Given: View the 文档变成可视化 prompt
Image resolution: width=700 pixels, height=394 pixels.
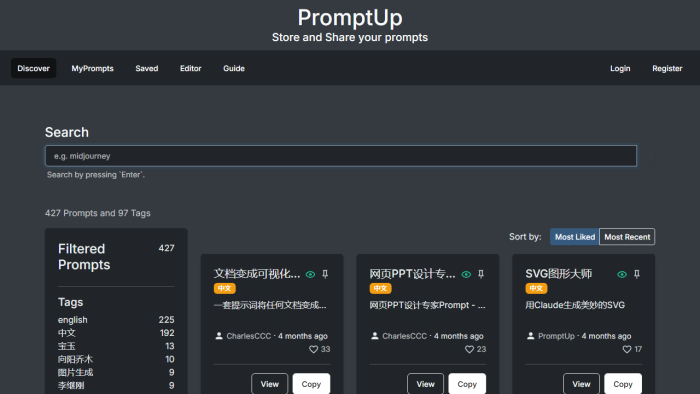Looking at the screenshot, I should pos(270,384).
